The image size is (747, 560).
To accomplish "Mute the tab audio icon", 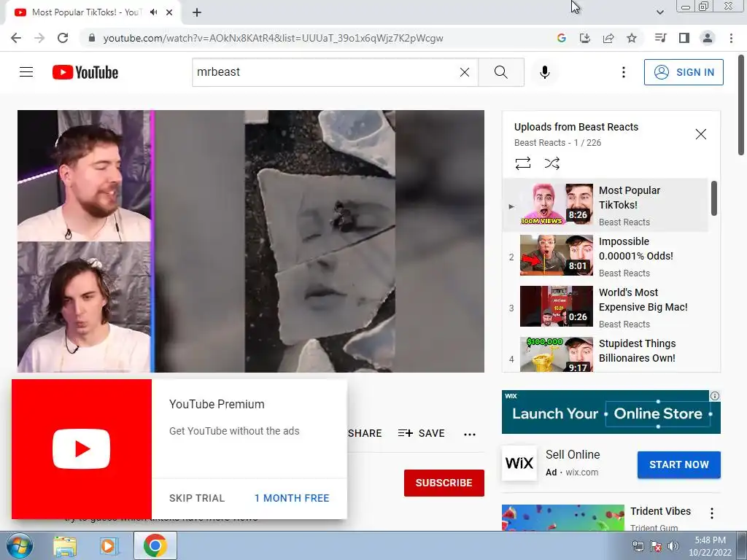I will click(x=153, y=12).
